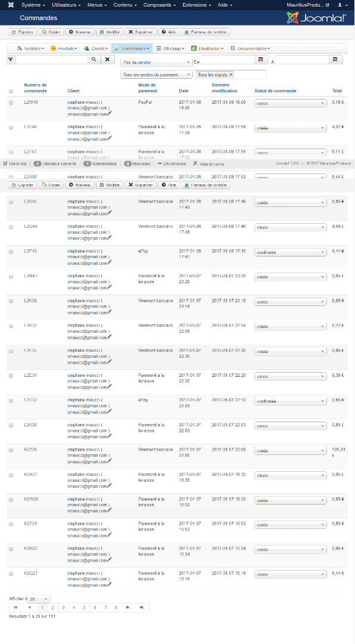355x644 pixels.
Task: Click edit pencil for order L2E34 client
Action: (x=110, y=386)
